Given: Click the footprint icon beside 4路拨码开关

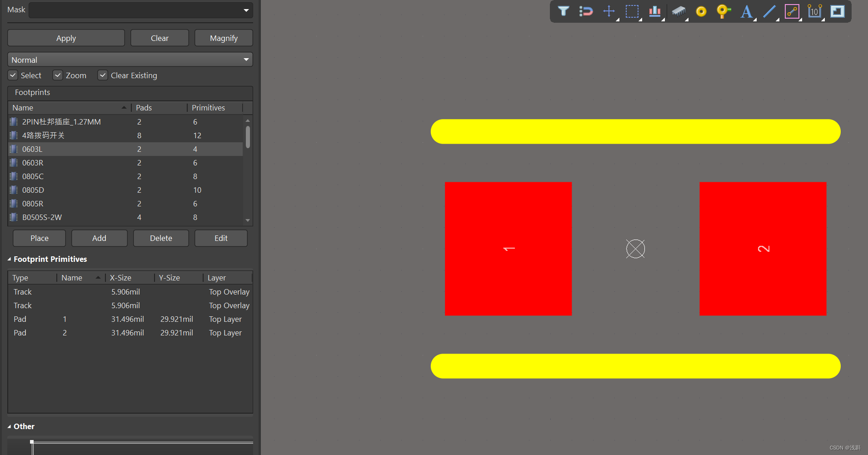Looking at the screenshot, I should coord(14,135).
